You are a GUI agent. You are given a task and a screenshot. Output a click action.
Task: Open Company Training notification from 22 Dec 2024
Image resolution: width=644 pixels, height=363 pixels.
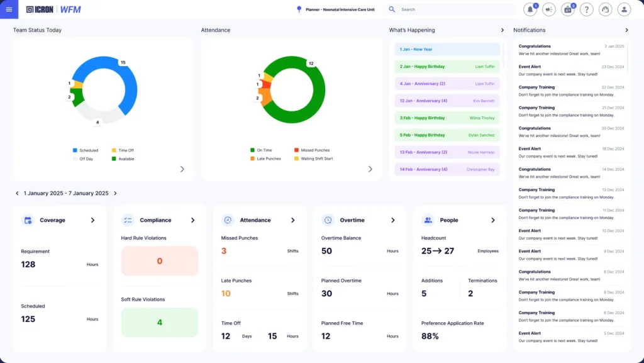(x=571, y=91)
